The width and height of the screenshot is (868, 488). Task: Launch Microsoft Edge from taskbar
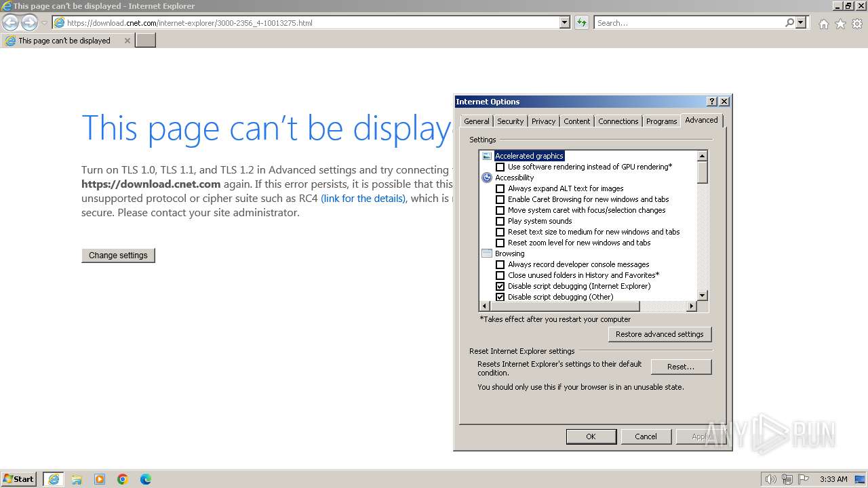click(x=146, y=479)
